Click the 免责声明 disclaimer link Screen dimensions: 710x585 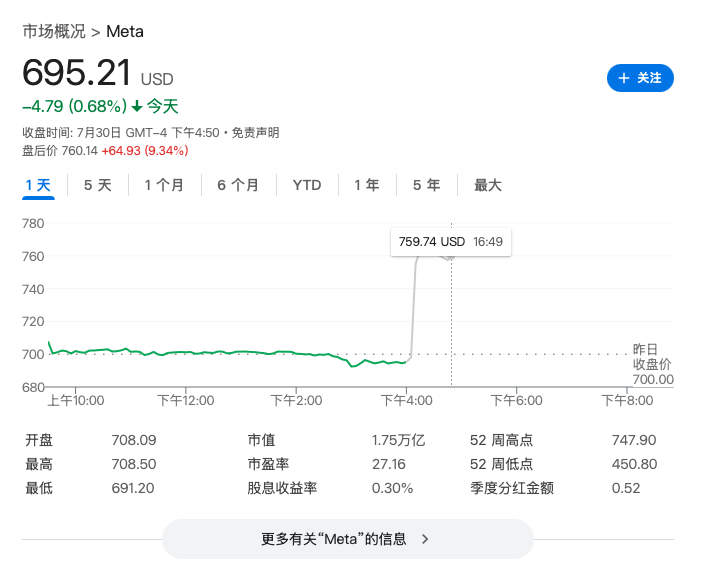(255, 133)
